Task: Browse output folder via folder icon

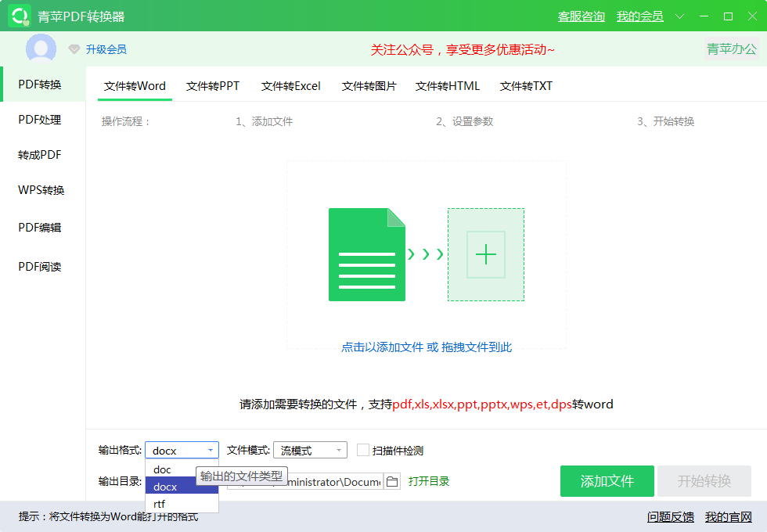Action: point(393,481)
